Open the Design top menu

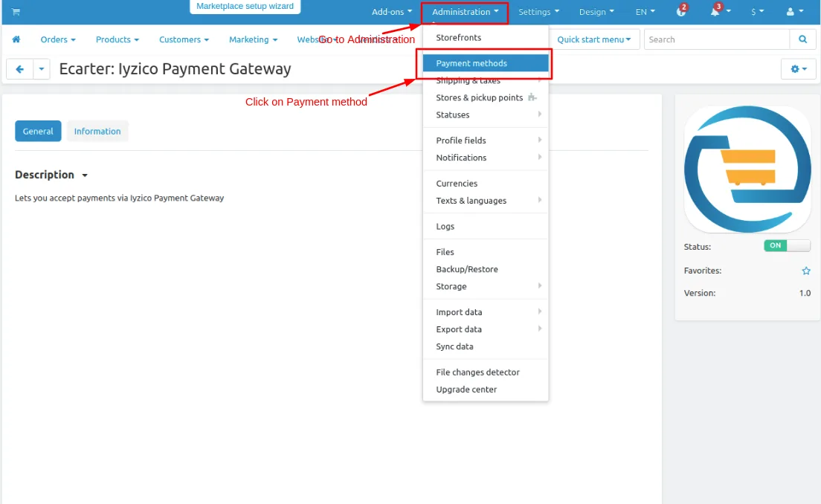pyautogui.click(x=596, y=11)
